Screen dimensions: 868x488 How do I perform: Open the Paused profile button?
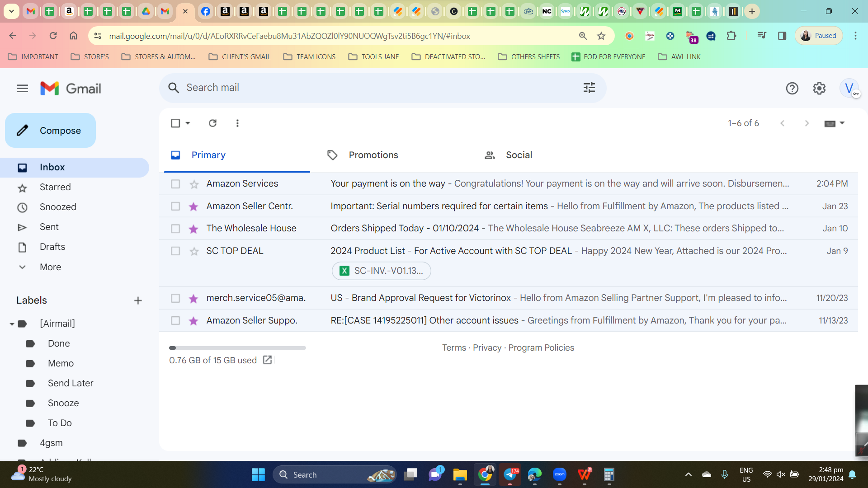[x=819, y=36]
